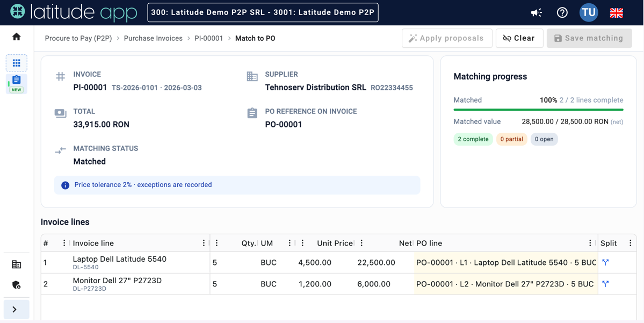Image resolution: width=644 pixels, height=323 pixels.
Task: Open the Net column menu
Action: pos(361,243)
